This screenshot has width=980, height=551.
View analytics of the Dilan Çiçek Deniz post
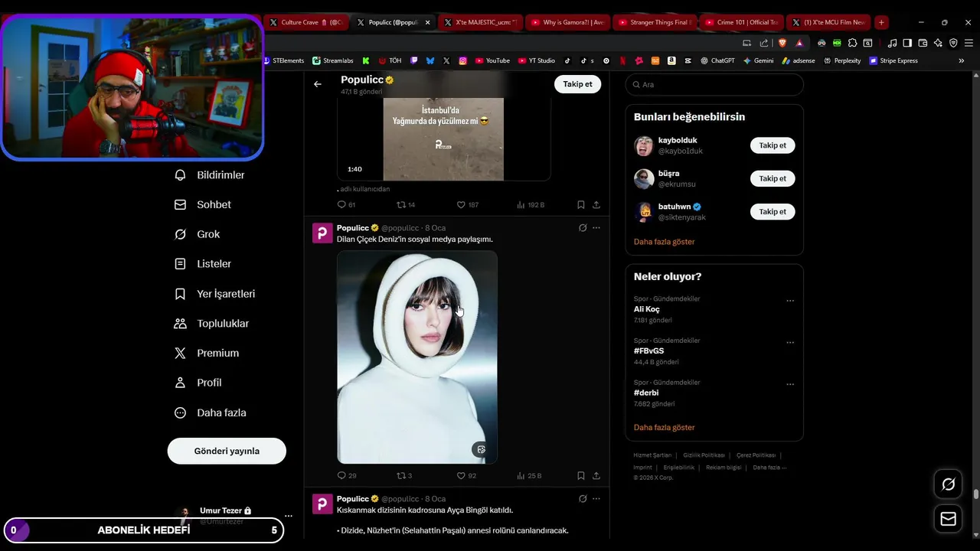[529, 476]
